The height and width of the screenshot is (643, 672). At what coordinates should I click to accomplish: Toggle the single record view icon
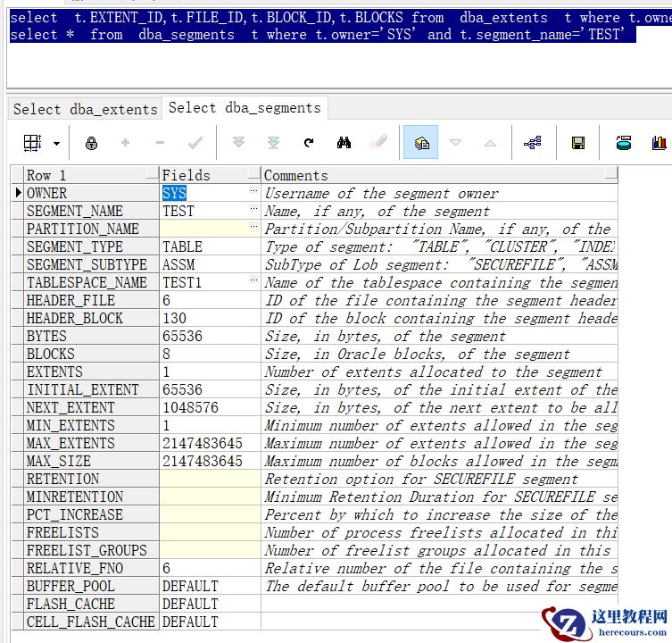421,142
